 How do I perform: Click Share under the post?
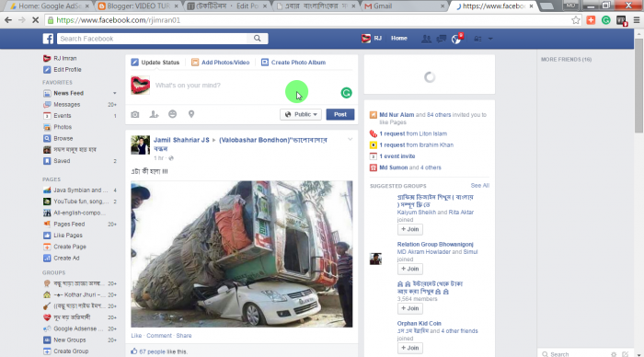click(x=184, y=336)
